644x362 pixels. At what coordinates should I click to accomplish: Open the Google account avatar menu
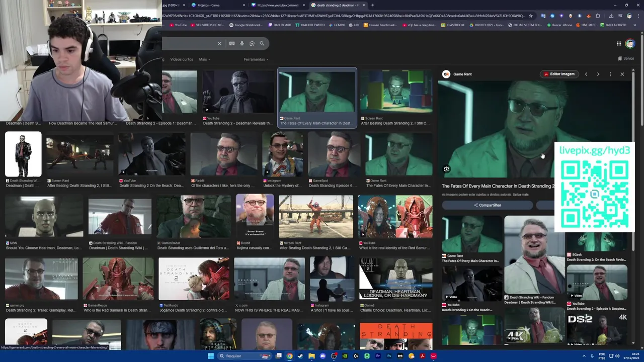[x=630, y=44]
